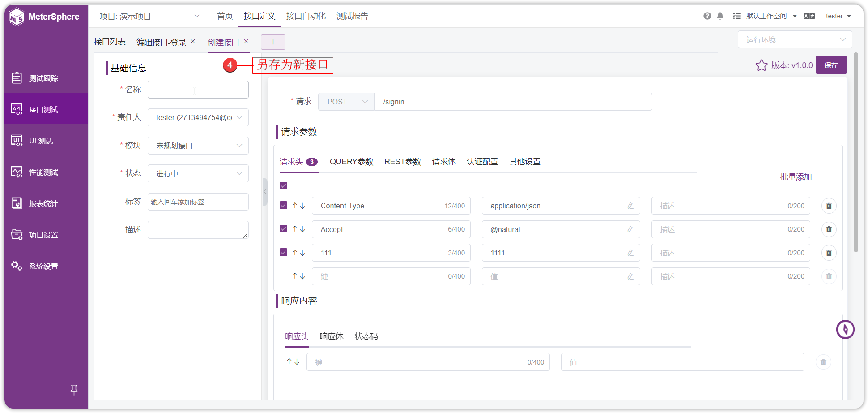Viewport: 868px width, 413px height.
Task: Open the 模块 未规划接口 dropdown
Action: point(198,146)
